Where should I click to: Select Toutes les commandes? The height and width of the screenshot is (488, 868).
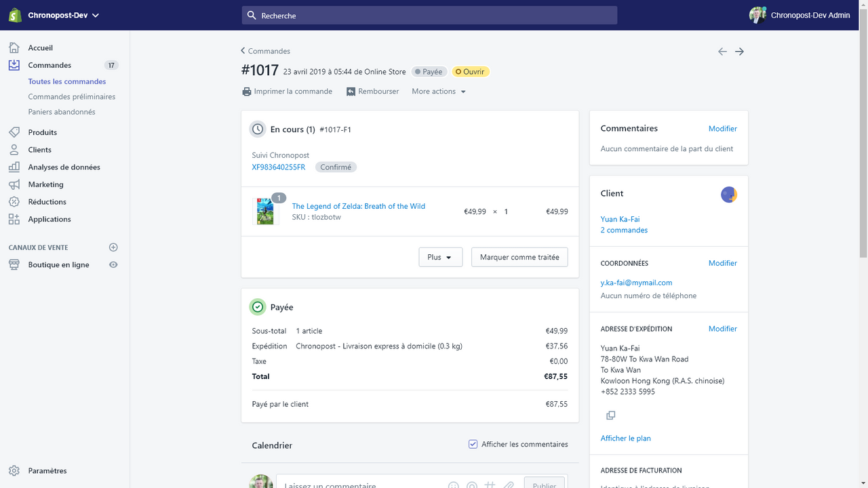(67, 81)
